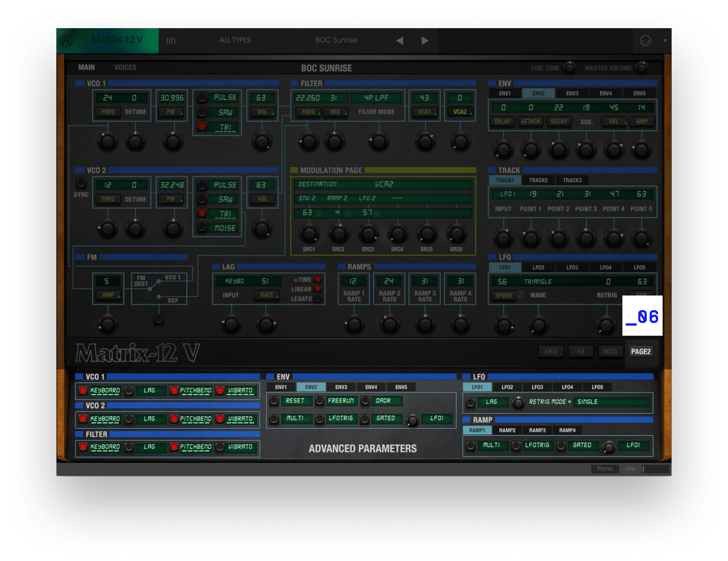Click the KBD page button
The width and height of the screenshot is (728, 561).
[x=551, y=352]
